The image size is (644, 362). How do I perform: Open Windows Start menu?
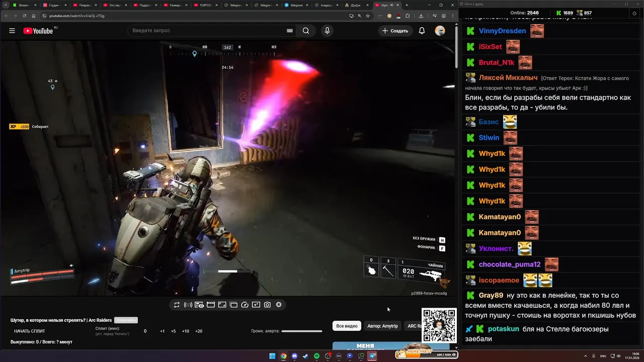point(272,356)
